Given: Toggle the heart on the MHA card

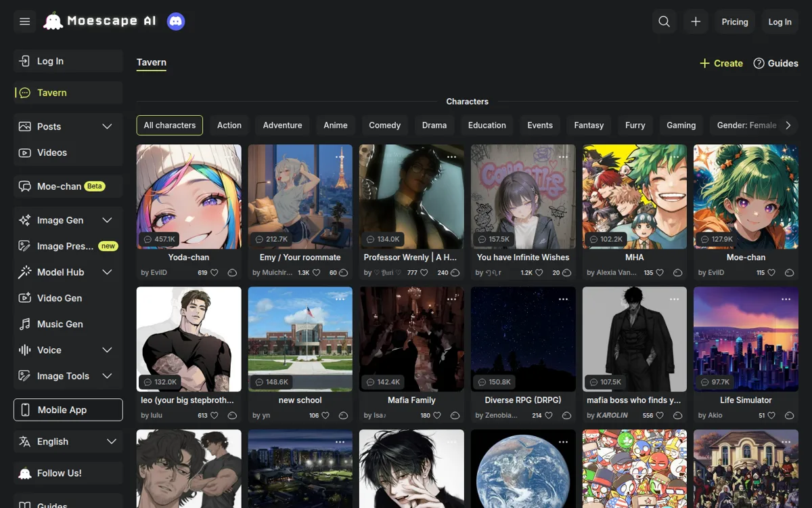Looking at the screenshot, I should 660,272.
